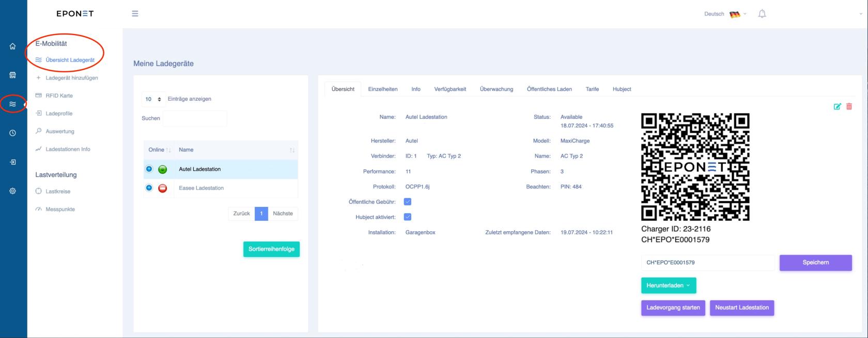The image size is (868, 338).
Task: Click the EPONET logo at the top left
Action: (x=75, y=14)
